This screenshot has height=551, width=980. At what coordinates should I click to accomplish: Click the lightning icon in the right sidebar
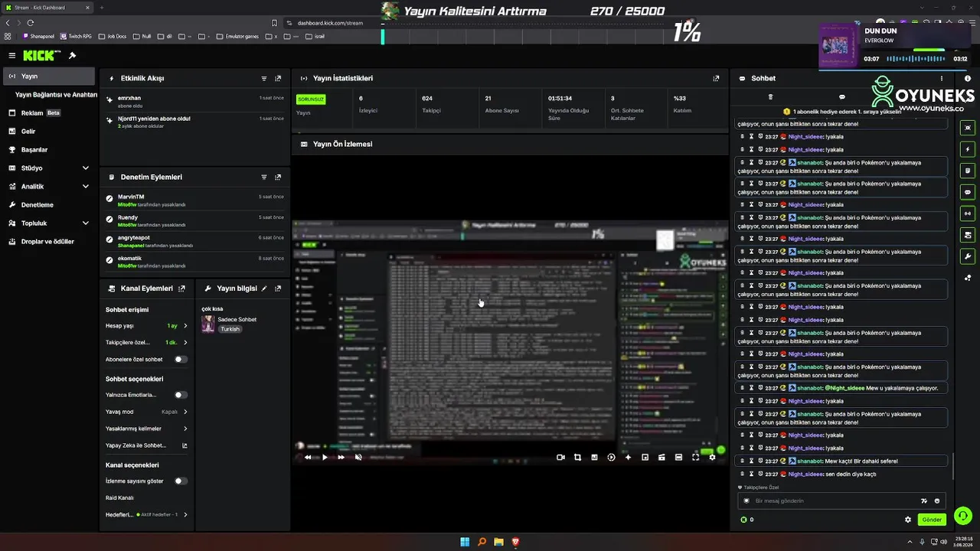(x=968, y=149)
